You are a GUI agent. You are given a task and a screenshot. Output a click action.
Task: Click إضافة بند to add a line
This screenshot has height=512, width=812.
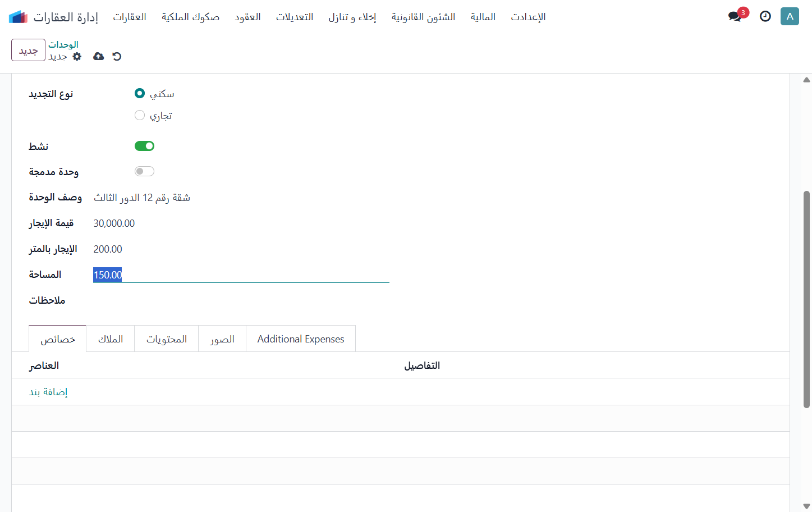(48, 392)
